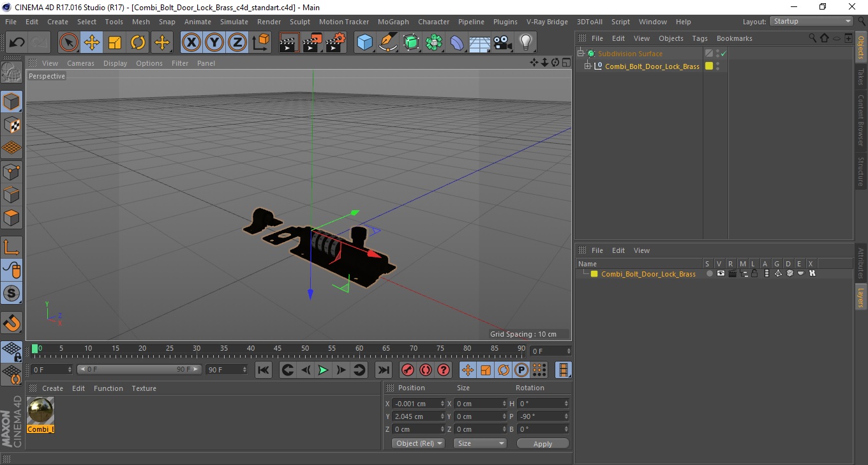This screenshot has width=868, height=465.
Task: Enable Axis mode tool
Action: point(11,247)
